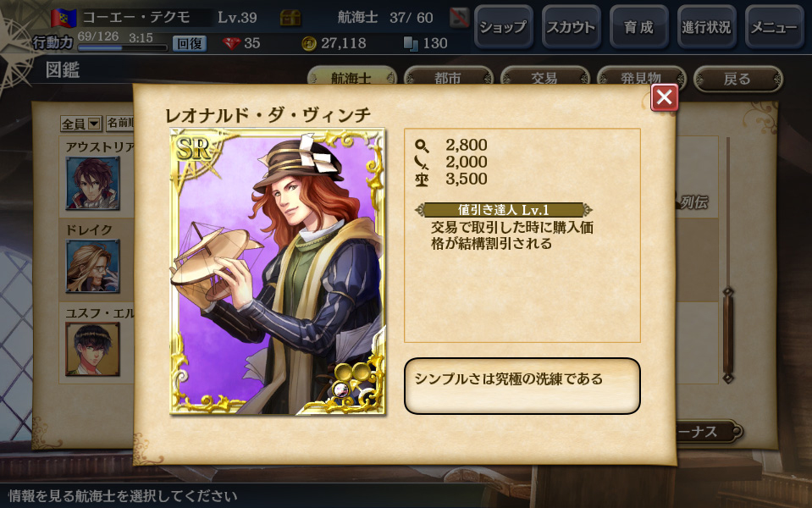The width and height of the screenshot is (812, 508).
Task: Click the gold coin currency icon
Action: coord(309,43)
